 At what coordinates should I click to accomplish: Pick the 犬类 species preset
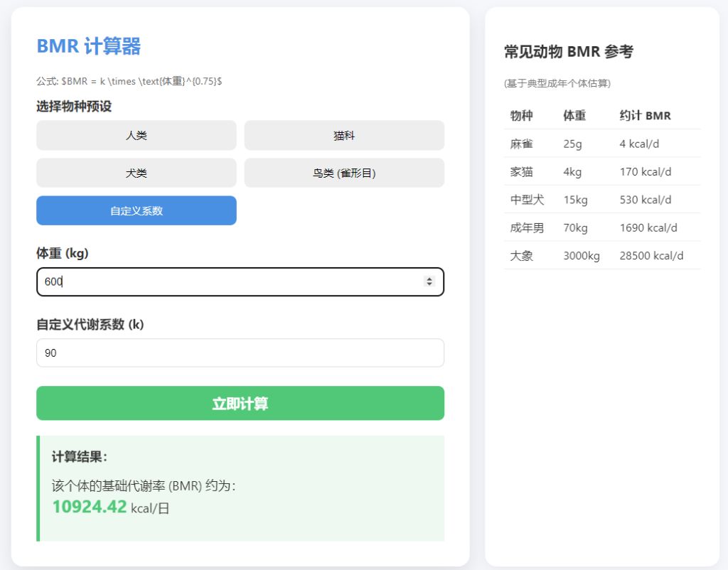tap(136, 173)
